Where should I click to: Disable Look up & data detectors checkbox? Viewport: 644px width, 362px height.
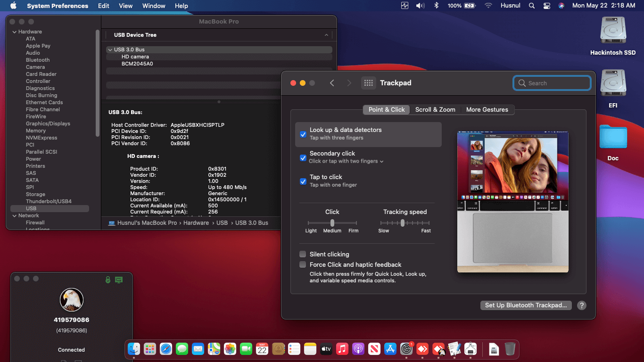click(x=303, y=134)
